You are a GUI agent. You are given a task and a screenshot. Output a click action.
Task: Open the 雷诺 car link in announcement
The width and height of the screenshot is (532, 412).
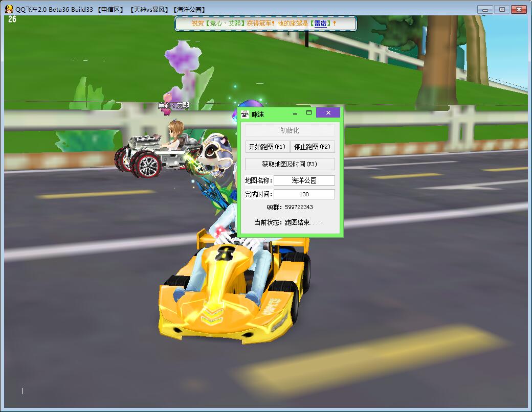pos(320,24)
